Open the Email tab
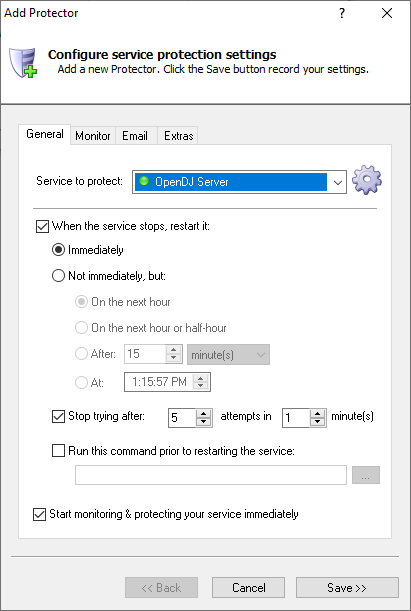The height and width of the screenshot is (611, 411). pos(135,136)
